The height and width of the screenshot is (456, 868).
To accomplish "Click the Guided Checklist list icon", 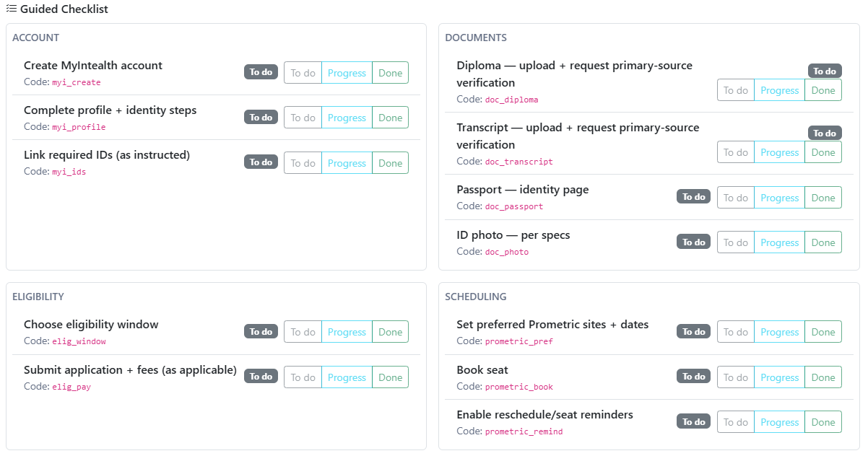I will click(12, 9).
